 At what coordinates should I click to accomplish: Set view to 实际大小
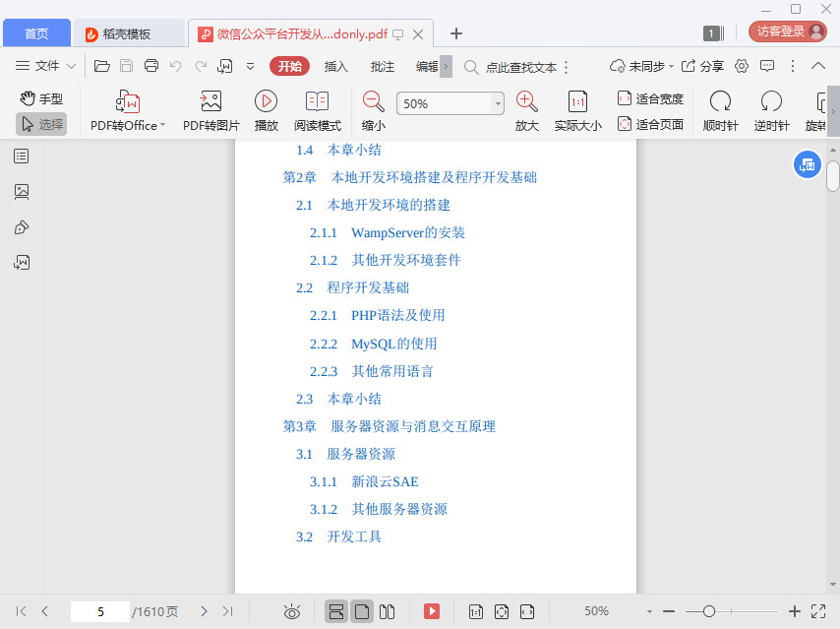tap(577, 111)
